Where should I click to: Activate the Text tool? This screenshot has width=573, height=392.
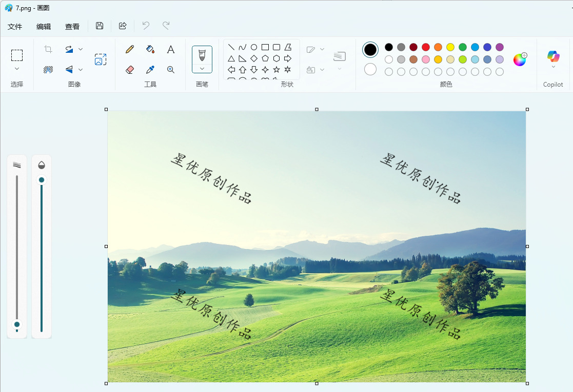point(171,49)
